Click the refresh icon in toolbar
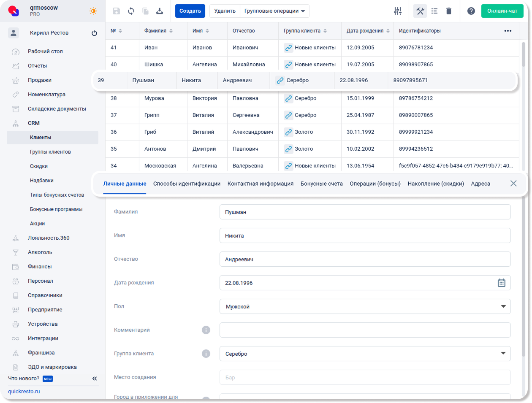532x403 pixels. coord(131,11)
